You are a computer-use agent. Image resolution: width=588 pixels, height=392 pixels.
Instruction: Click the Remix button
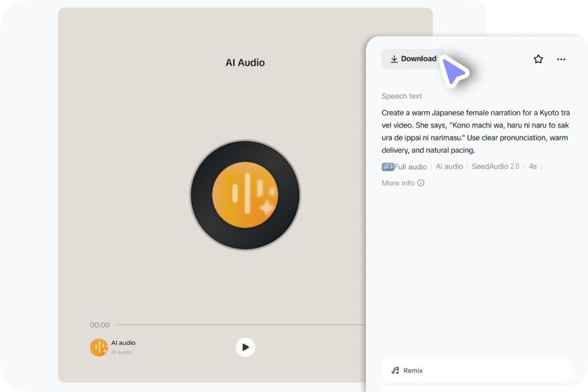(x=476, y=370)
